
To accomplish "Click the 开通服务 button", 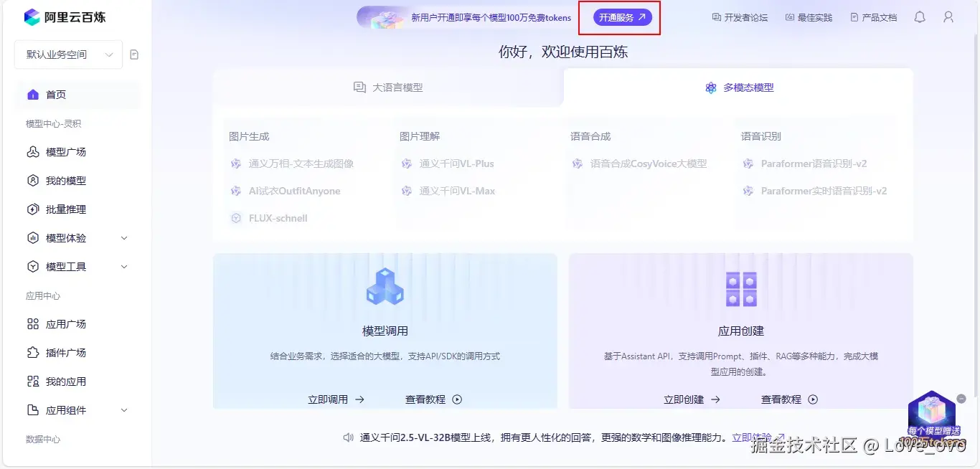I will (x=623, y=17).
